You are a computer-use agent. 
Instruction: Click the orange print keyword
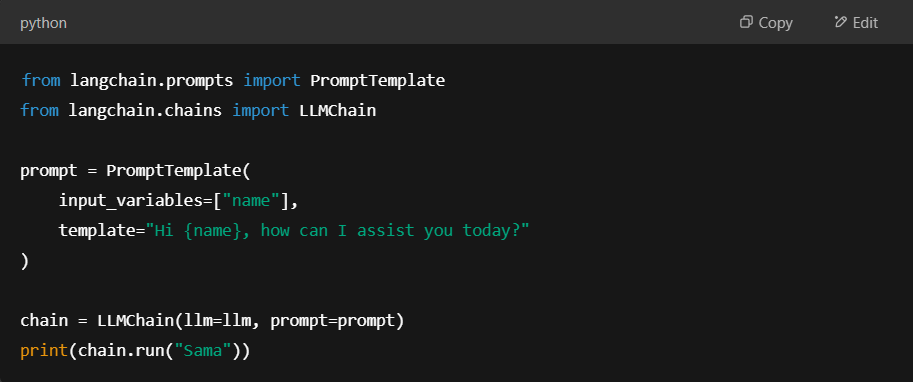pos(44,351)
